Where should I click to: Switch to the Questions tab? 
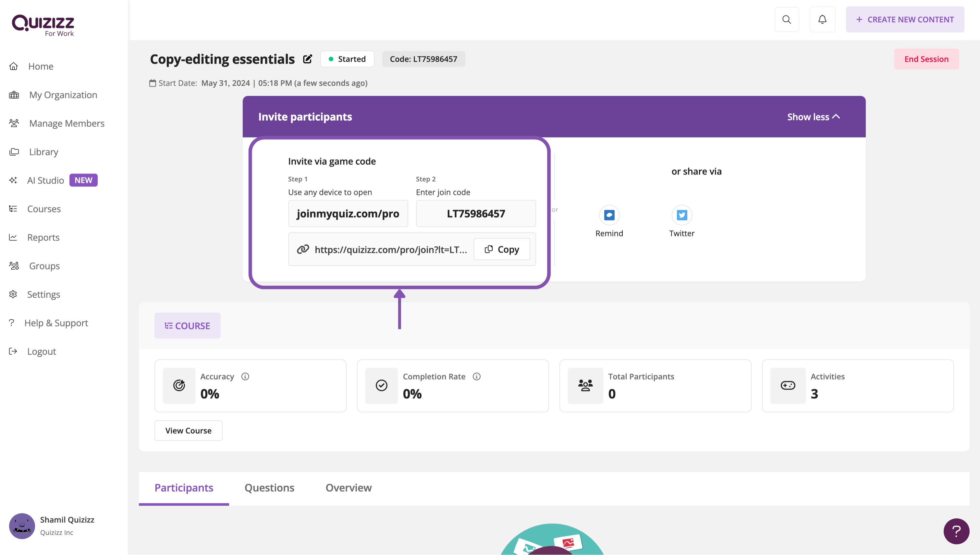[x=269, y=488]
